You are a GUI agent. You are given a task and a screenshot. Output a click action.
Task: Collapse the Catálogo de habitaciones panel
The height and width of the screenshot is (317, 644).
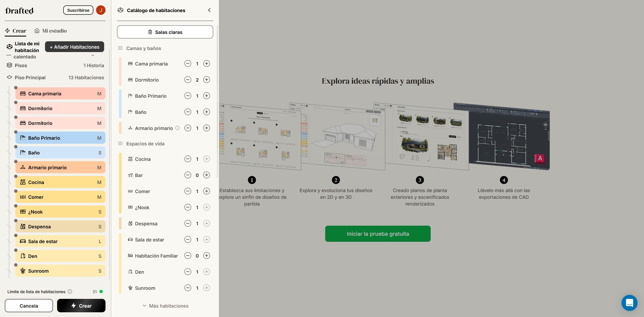tap(209, 10)
